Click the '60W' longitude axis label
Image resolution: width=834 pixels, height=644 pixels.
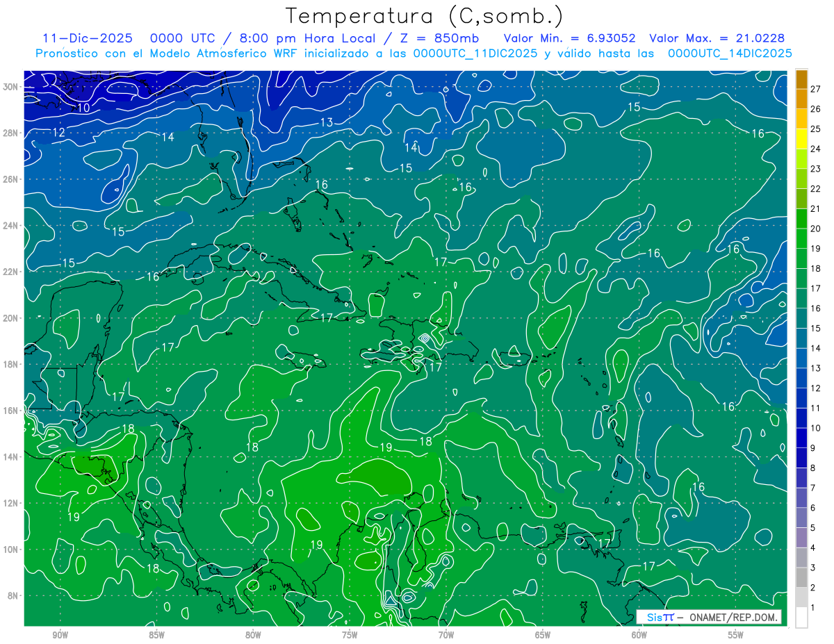click(x=639, y=635)
